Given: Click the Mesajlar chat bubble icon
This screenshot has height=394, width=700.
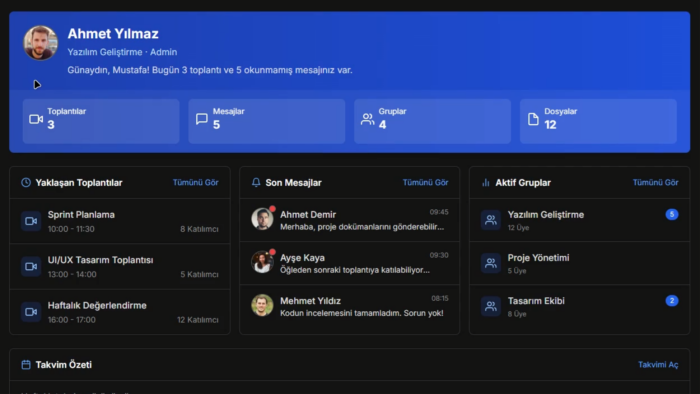Looking at the screenshot, I should click(202, 119).
